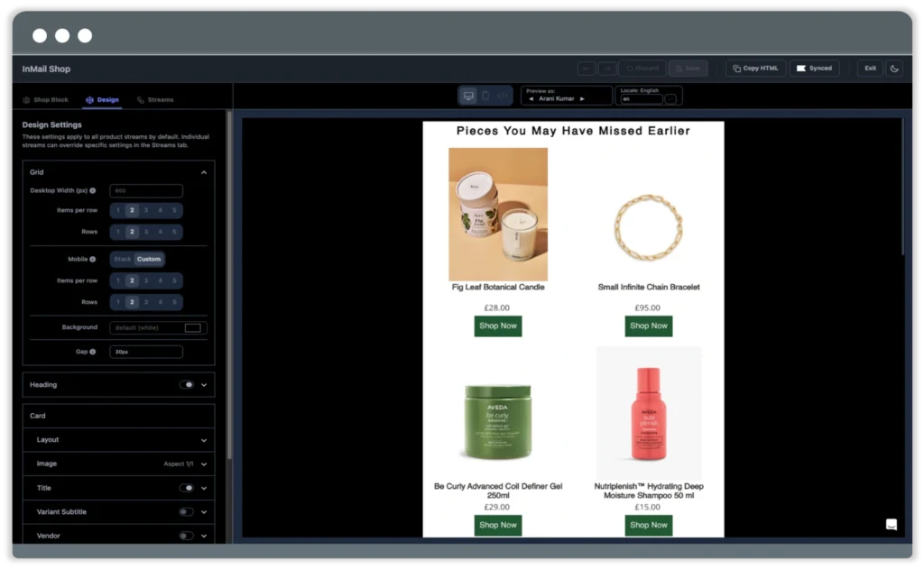This screenshot has width=924, height=569.
Task: Enable the Heading section toggle
Action: (186, 384)
